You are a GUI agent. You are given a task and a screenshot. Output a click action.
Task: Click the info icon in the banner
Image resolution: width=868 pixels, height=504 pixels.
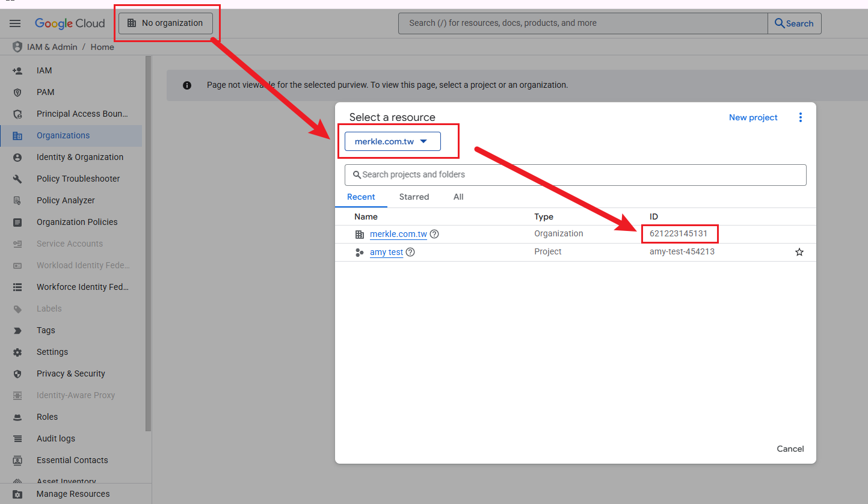(187, 85)
